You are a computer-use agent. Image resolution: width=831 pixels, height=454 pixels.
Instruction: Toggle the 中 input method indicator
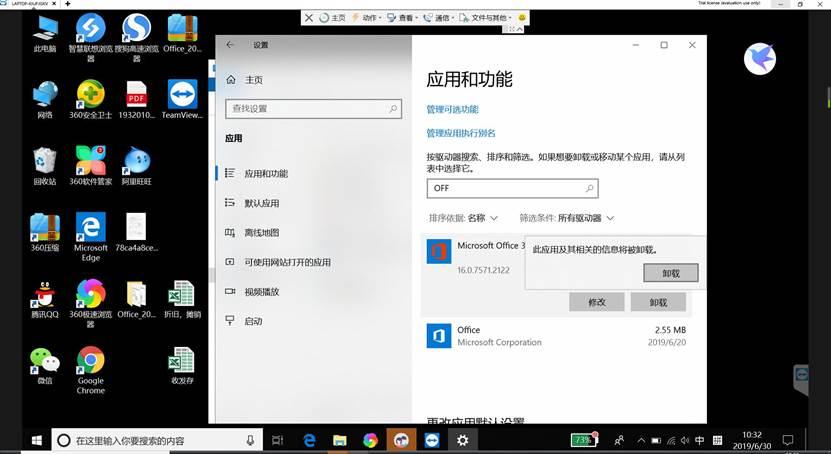tap(700, 440)
